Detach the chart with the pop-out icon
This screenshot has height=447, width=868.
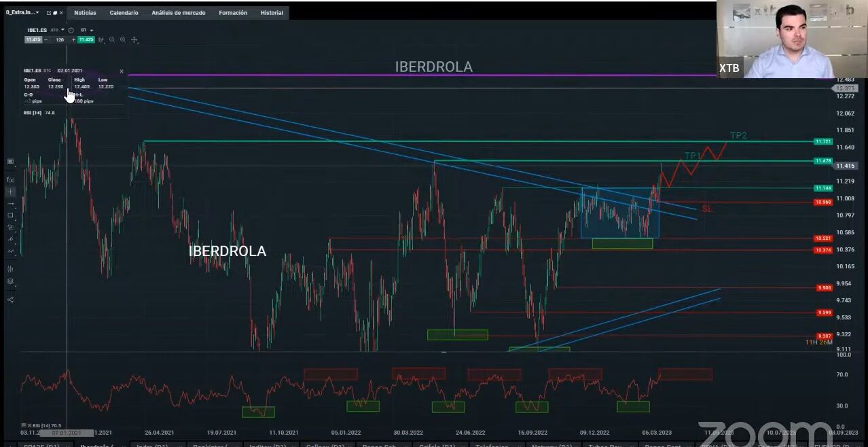point(48,12)
